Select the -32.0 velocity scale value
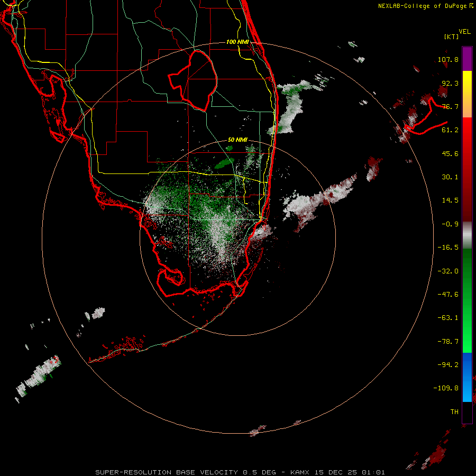Viewport: 476px width, 476px height. (x=448, y=271)
